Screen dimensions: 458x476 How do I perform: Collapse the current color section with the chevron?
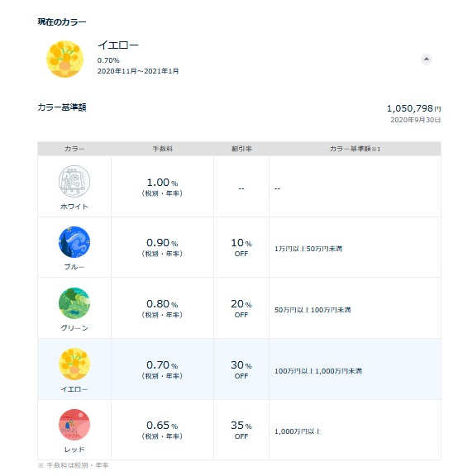click(426, 59)
